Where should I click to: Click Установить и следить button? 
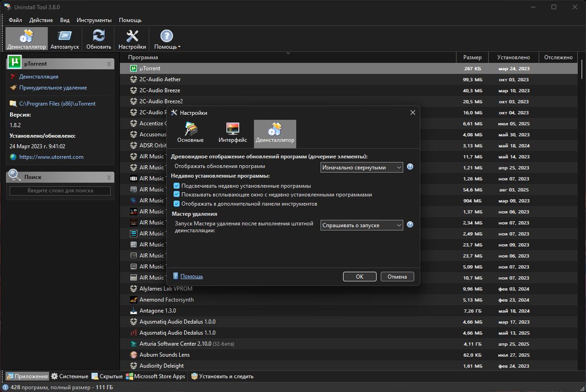pos(222,376)
